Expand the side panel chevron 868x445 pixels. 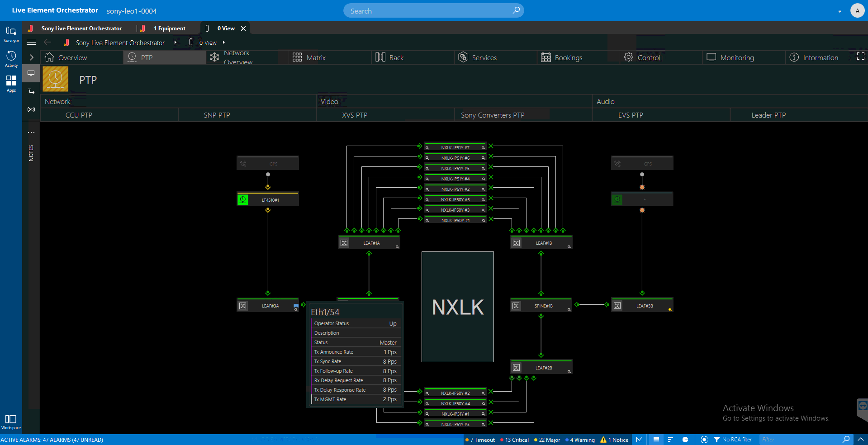pos(31,57)
